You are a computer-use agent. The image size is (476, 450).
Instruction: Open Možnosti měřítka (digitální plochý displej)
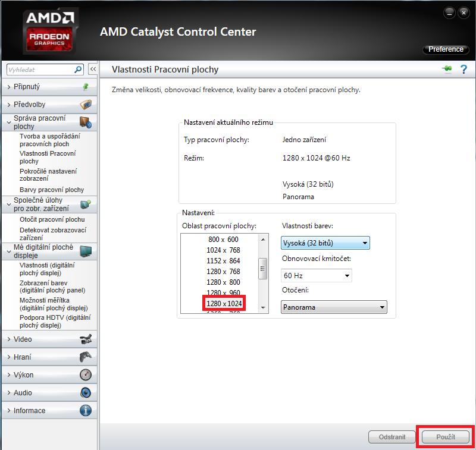click(54, 304)
